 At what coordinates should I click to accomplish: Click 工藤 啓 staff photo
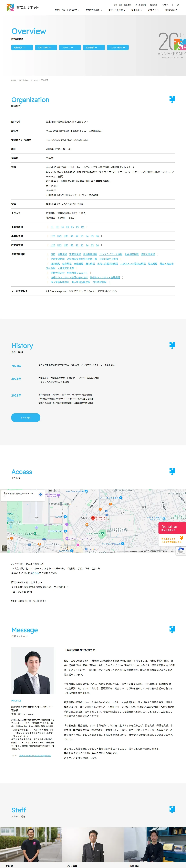31,844
